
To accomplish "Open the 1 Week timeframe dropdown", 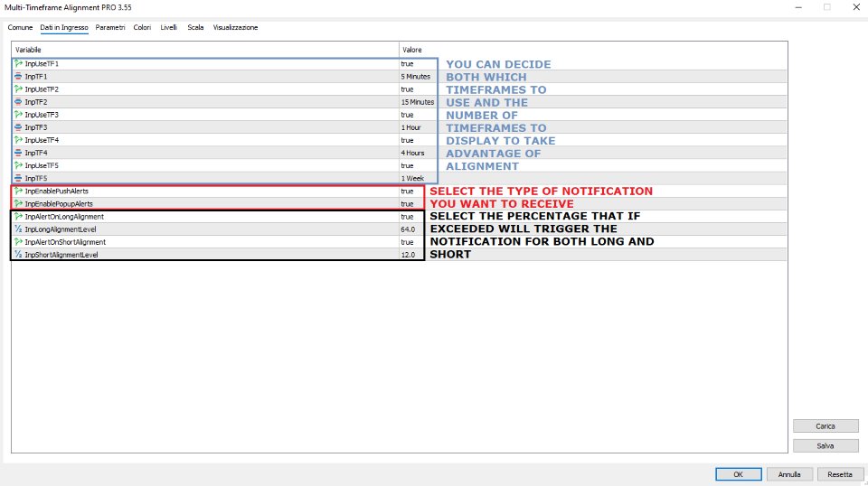I will pos(413,178).
